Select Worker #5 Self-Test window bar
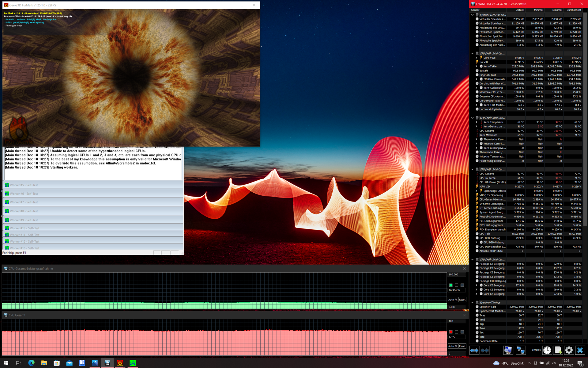The width and height of the screenshot is (588, 368). point(92,185)
